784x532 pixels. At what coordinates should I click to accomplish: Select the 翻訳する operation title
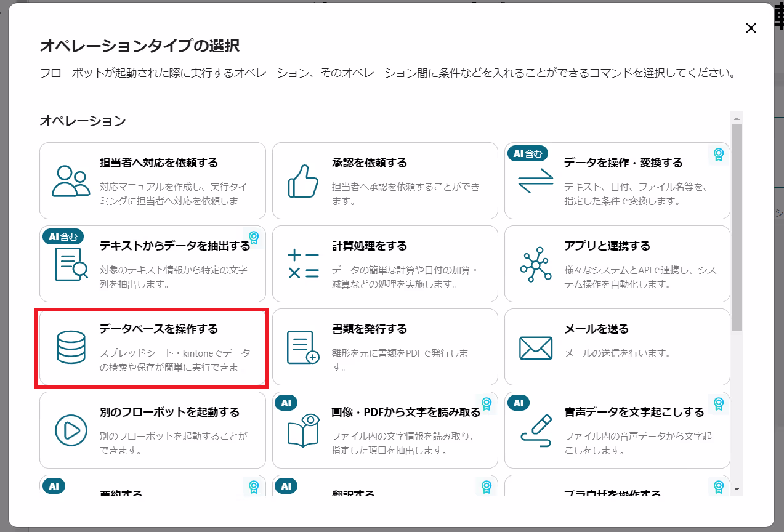(x=354, y=493)
